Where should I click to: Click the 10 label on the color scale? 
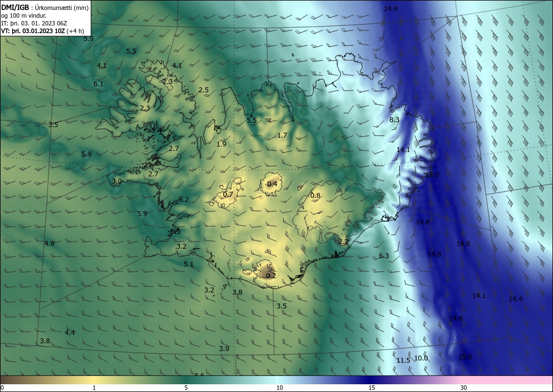pyautogui.click(x=279, y=388)
